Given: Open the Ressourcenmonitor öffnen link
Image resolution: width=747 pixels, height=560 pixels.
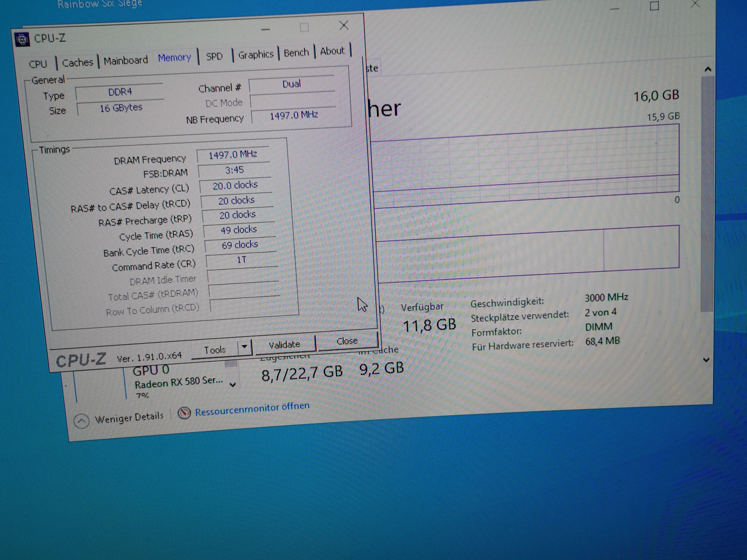Looking at the screenshot, I should [x=252, y=409].
